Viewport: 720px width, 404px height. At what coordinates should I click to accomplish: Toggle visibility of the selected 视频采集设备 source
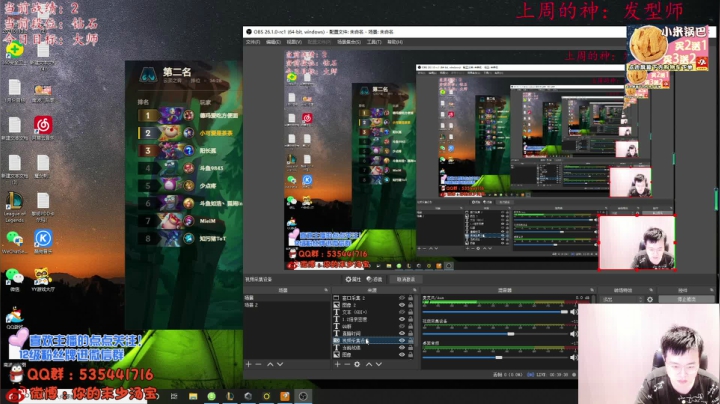402,341
